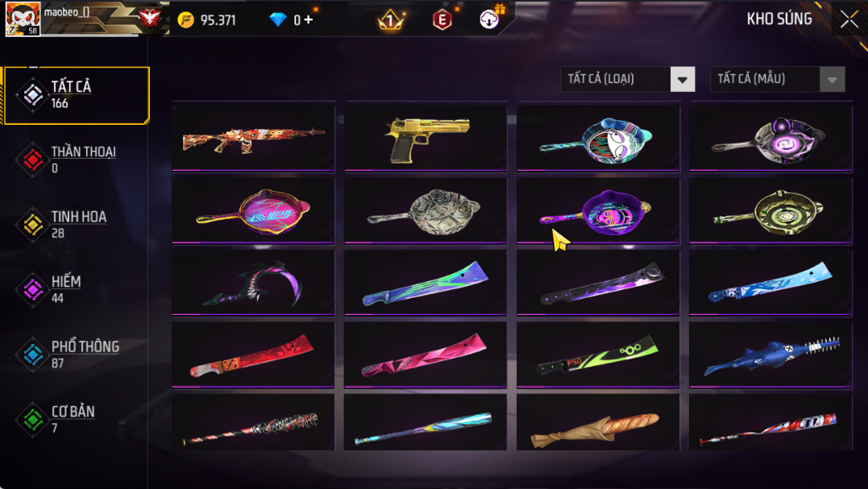Close the Kho Súng screen
Viewport: 868px width, 489px height.
pyautogui.click(x=849, y=20)
